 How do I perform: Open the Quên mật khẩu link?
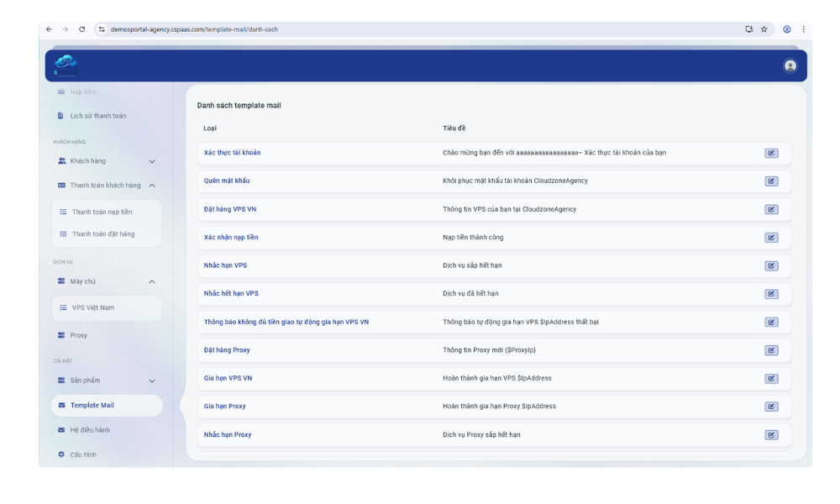[227, 181]
